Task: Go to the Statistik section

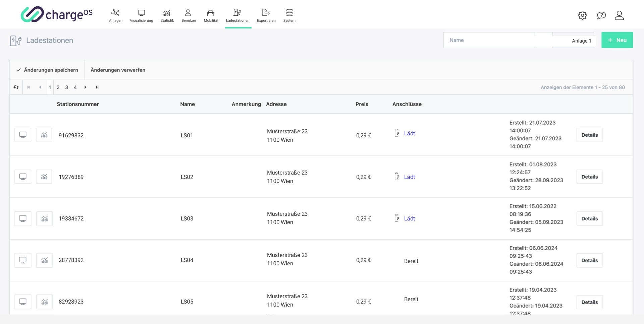Action: [167, 15]
